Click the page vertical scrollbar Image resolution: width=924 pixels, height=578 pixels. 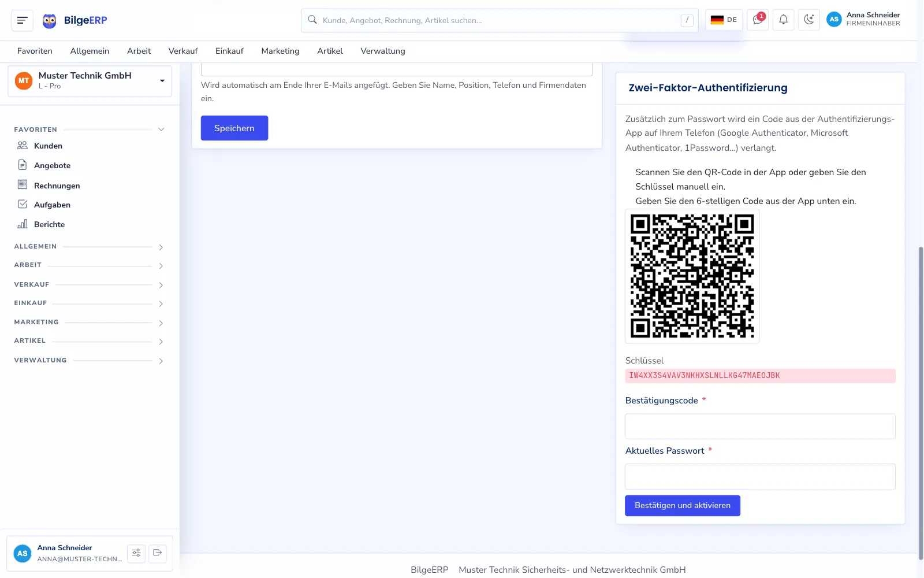[x=921, y=403]
